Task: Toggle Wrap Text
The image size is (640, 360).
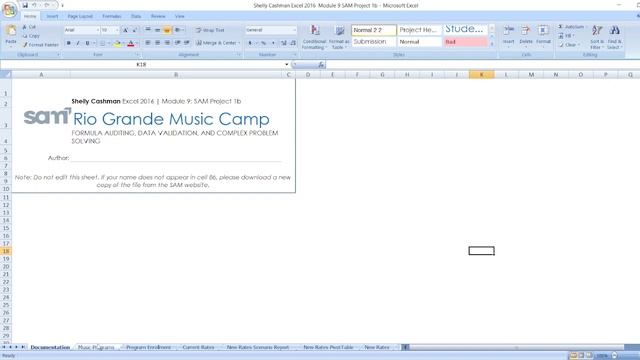Action: (x=210, y=30)
